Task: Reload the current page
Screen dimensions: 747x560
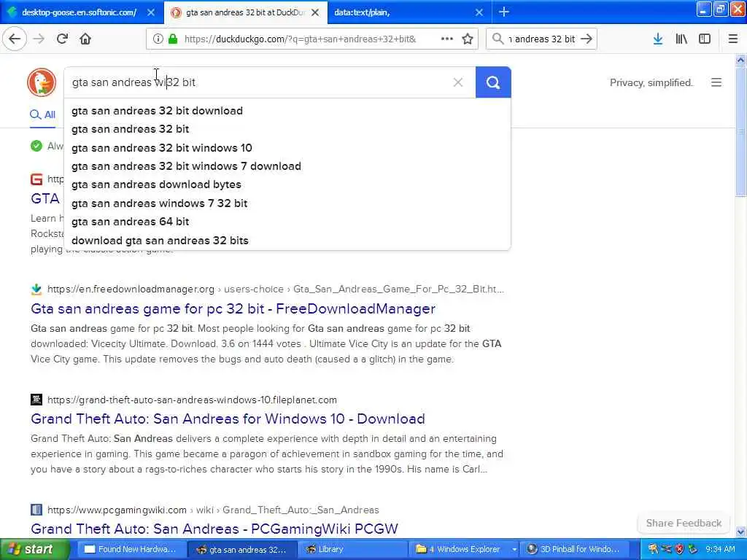Action: tap(62, 39)
